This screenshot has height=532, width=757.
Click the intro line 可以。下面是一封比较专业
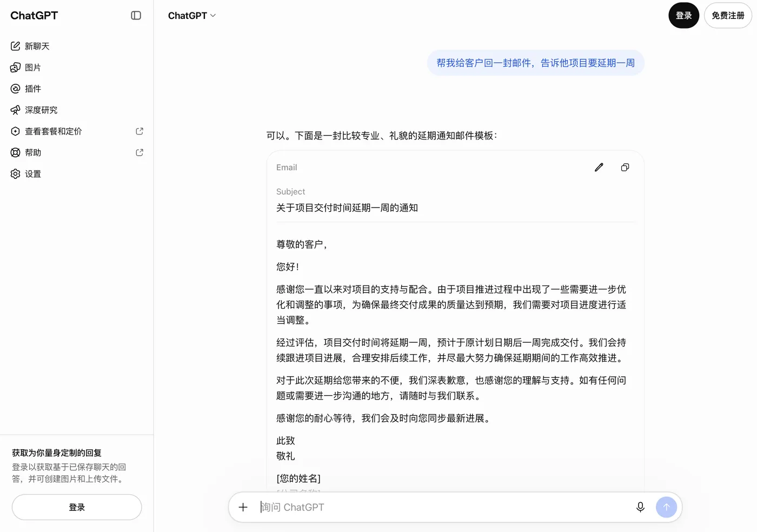coord(382,136)
